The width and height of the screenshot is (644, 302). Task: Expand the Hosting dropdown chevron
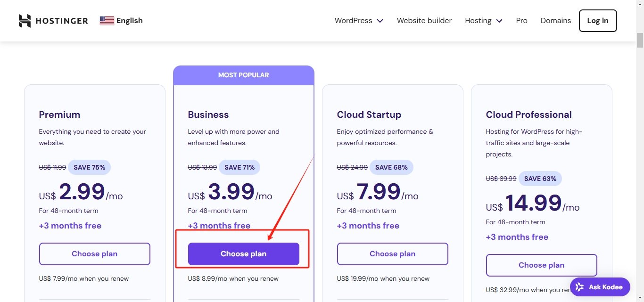tap(499, 21)
